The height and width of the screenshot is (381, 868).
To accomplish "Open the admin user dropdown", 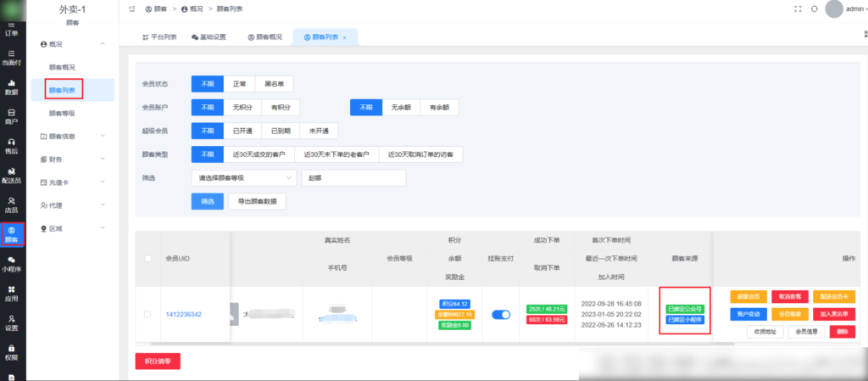I will tap(856, 8).
